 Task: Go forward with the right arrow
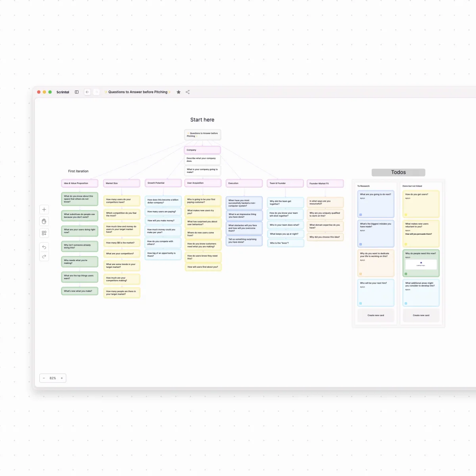coord(96,92)
